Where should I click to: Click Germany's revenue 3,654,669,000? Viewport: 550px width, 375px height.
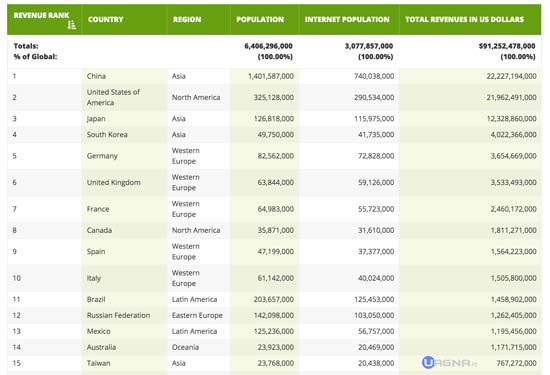[513, 156]
